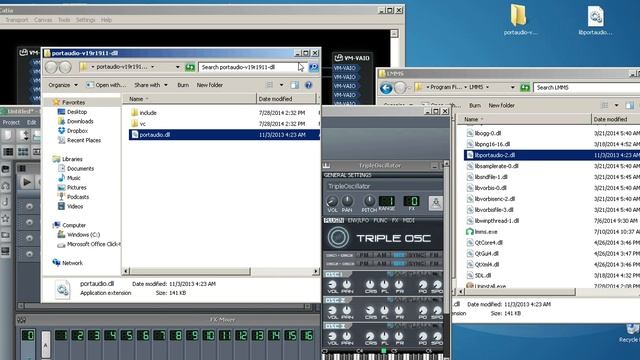Change the view icon in portaudio Explorer toolbar
The width and height of the screenshot is (640, 360).
[x=269, y=85]
